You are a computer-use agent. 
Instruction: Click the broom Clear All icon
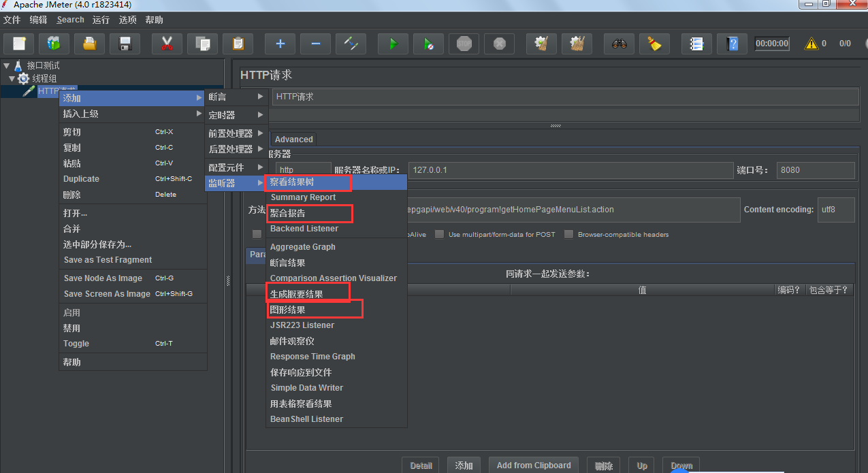(654, 44)
